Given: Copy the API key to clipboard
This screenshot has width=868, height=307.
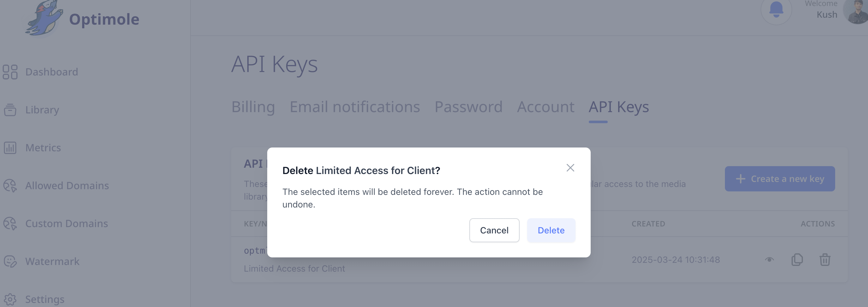Looking at the screenshot, I should (797, 260).
